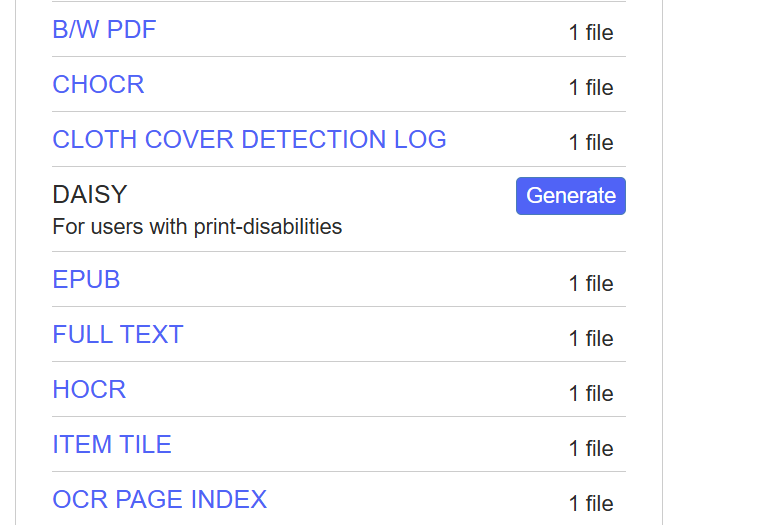Click the '1 file' count beside B/W PDF
This screenshot has height=525, width=782.
590,33
